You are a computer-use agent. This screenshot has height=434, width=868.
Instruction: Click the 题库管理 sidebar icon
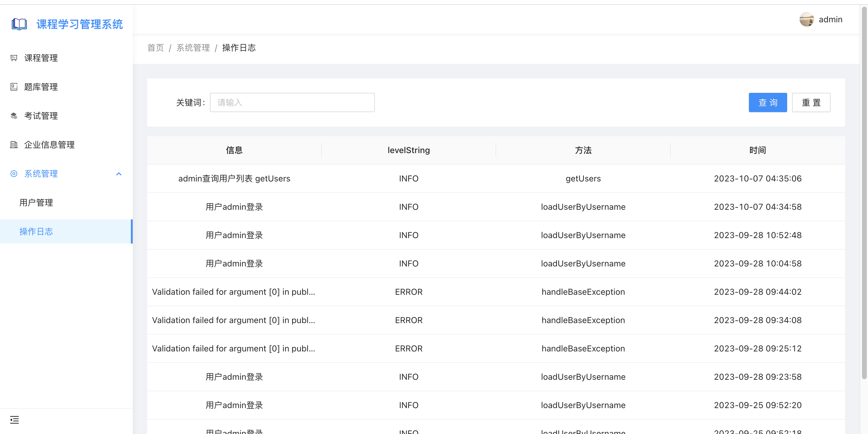(x=14, y=87)
